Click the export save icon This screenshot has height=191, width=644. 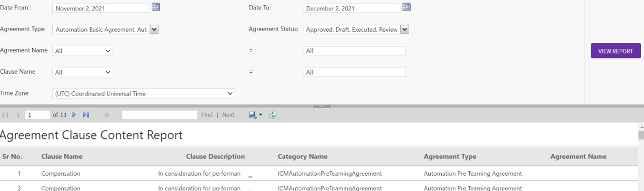(x=253, y=115)
